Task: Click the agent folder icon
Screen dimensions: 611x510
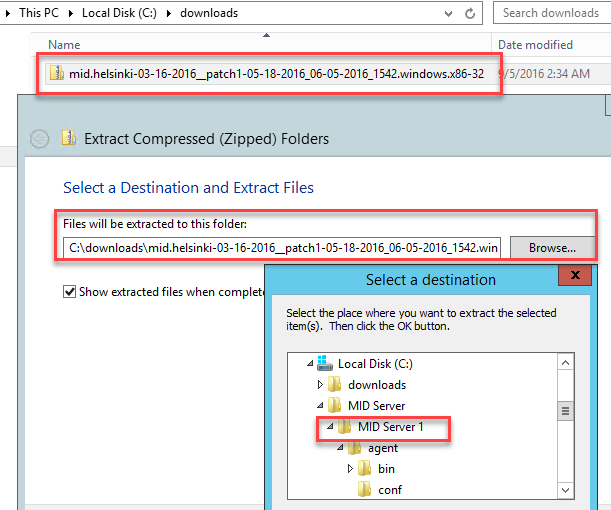Action: [x=354, y=447]
